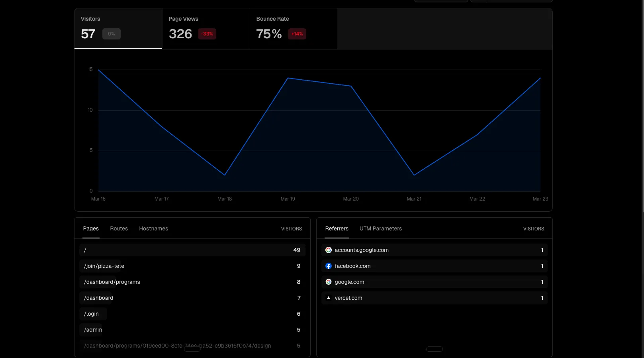The height and width of the screenshot is (358, 644).
Task: Expand the Referrers list with the bottom pill button
Action: pos(435,349)
